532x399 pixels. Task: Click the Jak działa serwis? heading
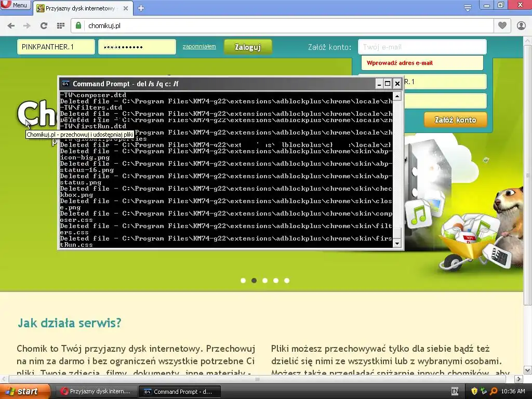point(69,323)
